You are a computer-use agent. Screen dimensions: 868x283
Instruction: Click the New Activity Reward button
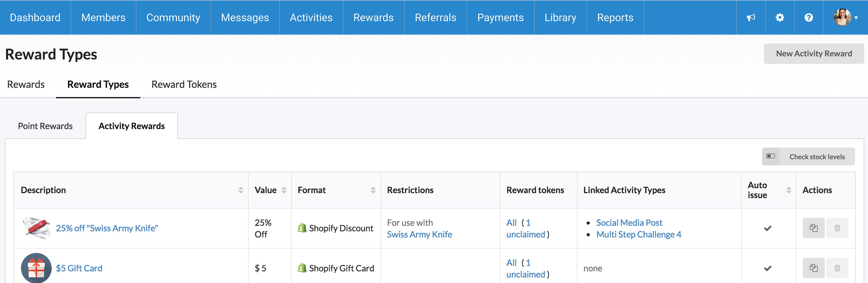click(814, 54)
